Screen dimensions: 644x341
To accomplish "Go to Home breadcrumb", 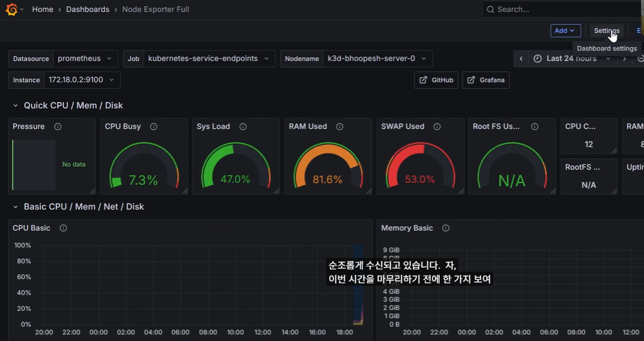I will 43,10.
